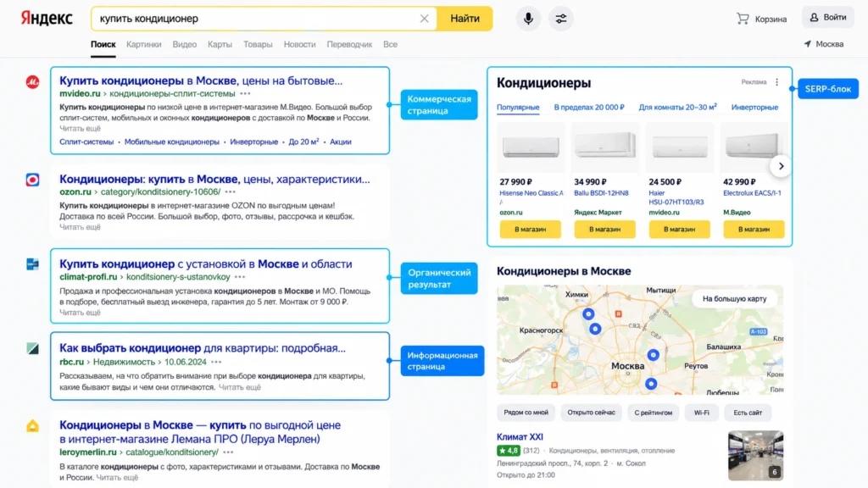The width and height of the screenshot is (868, 488).
Task: Click В магазин under Electrolux product
Action: 754,229
